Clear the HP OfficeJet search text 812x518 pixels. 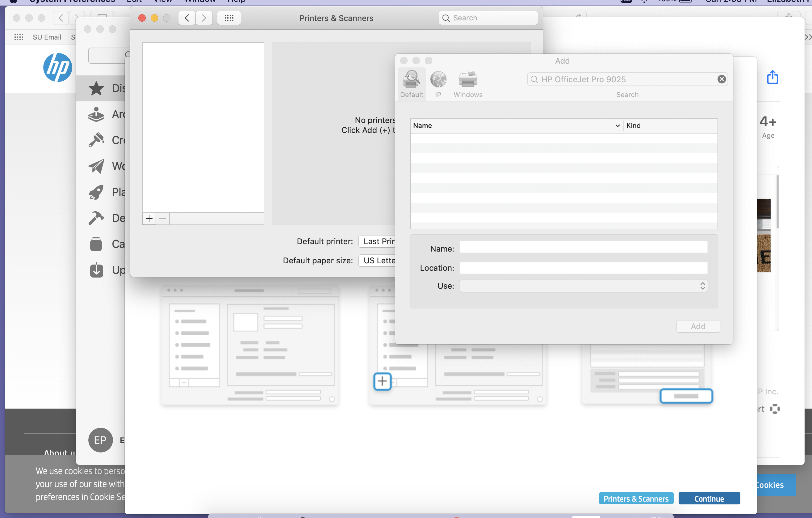[x=721, y=79]
